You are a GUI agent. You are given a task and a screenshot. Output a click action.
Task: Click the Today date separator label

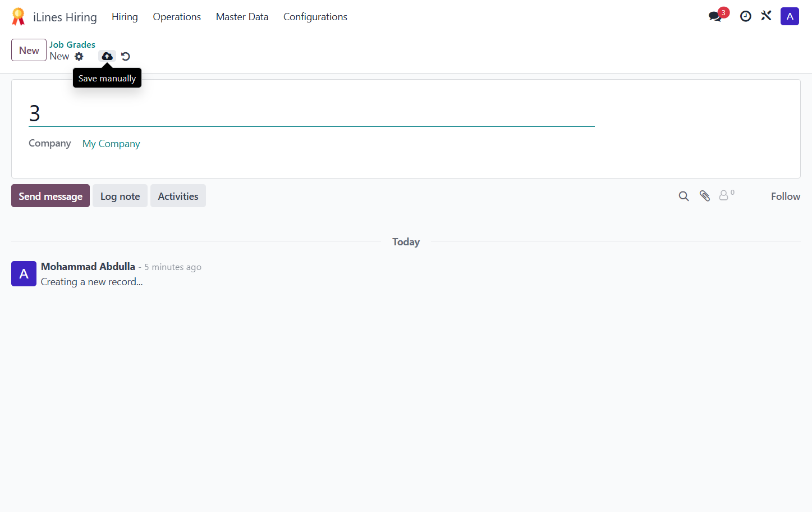[406, 242]
